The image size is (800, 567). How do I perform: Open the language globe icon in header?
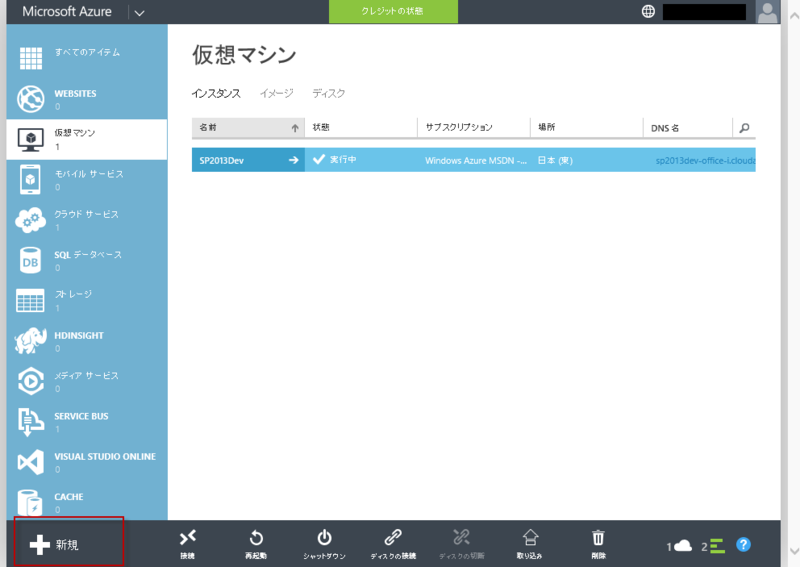[x=648, y=11]
